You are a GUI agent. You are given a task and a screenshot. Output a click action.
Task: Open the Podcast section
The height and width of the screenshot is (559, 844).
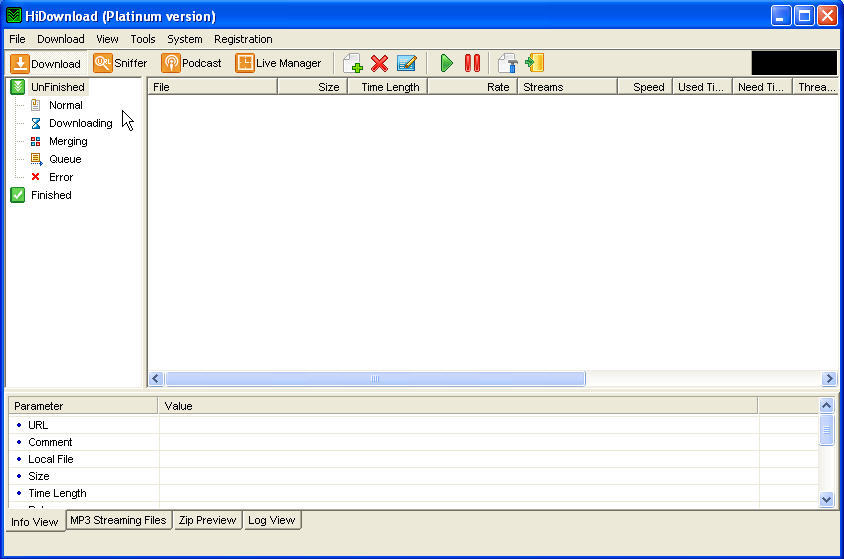coord(192,63)
